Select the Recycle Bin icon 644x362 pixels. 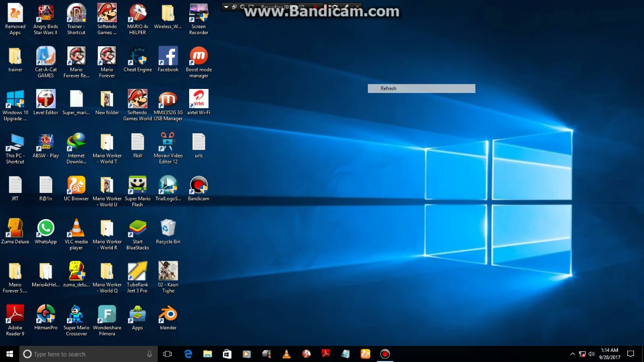click(168, 232)
